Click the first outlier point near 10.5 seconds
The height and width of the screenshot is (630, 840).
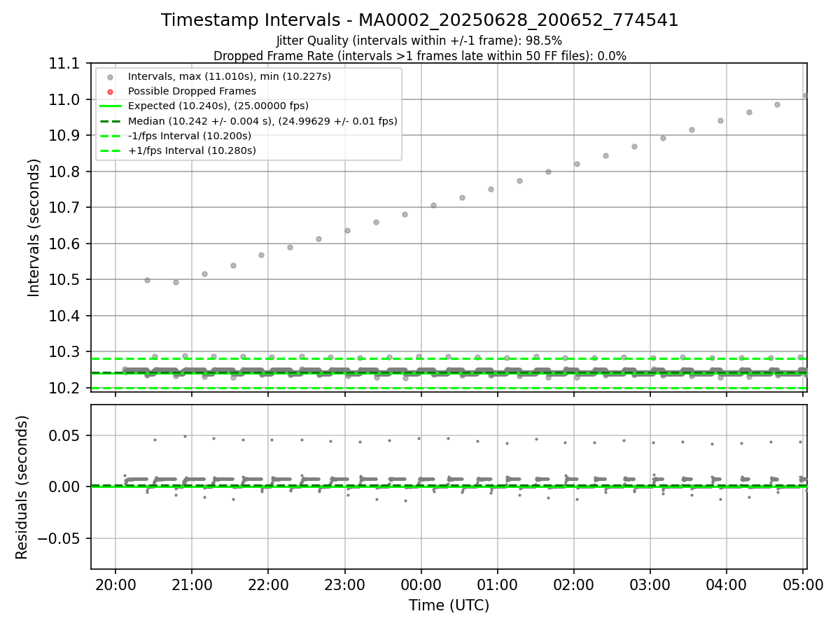point(147,280)
